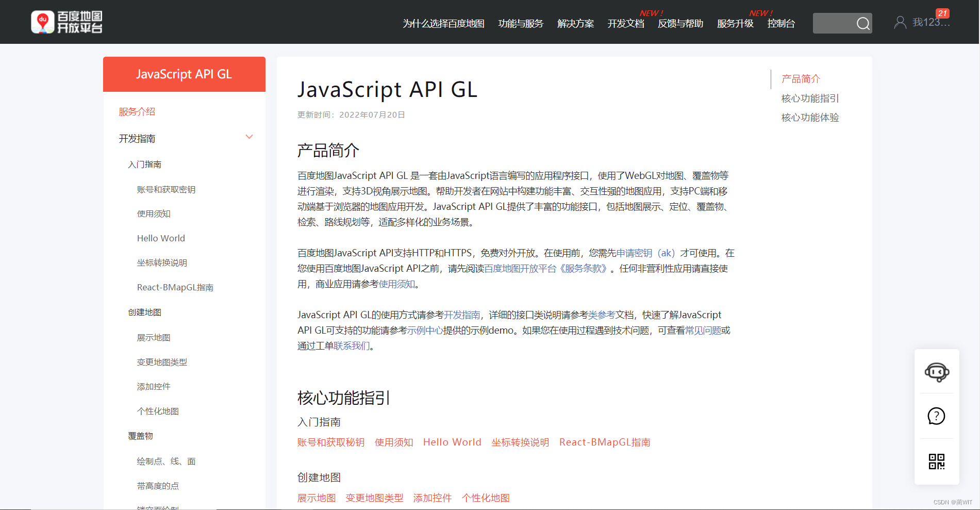Open red 使用须知 guide link

click(394, 442)
